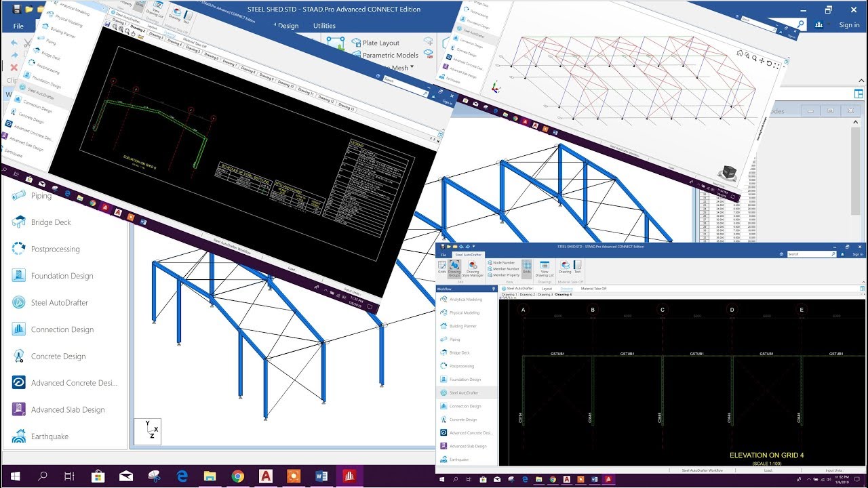This screenshot has width=868, height=488.
Task: Open the STAAD.Pro icon on the taskbar
Action: coord(349,476)
